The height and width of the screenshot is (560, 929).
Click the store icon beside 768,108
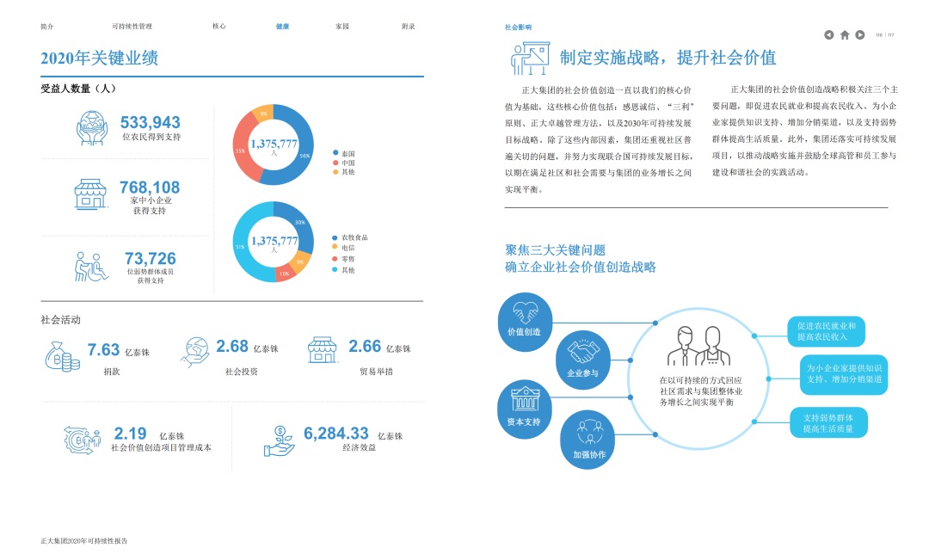click(x=90, y=194)
